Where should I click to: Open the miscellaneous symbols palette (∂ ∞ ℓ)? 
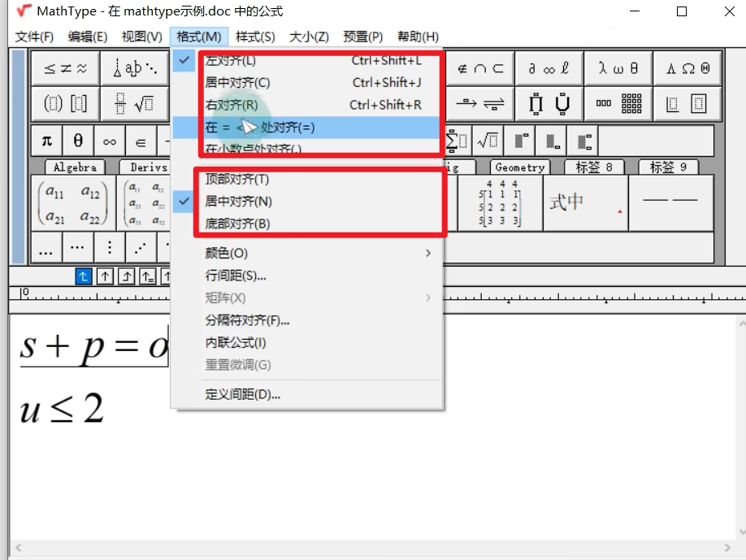pos(549,68)
